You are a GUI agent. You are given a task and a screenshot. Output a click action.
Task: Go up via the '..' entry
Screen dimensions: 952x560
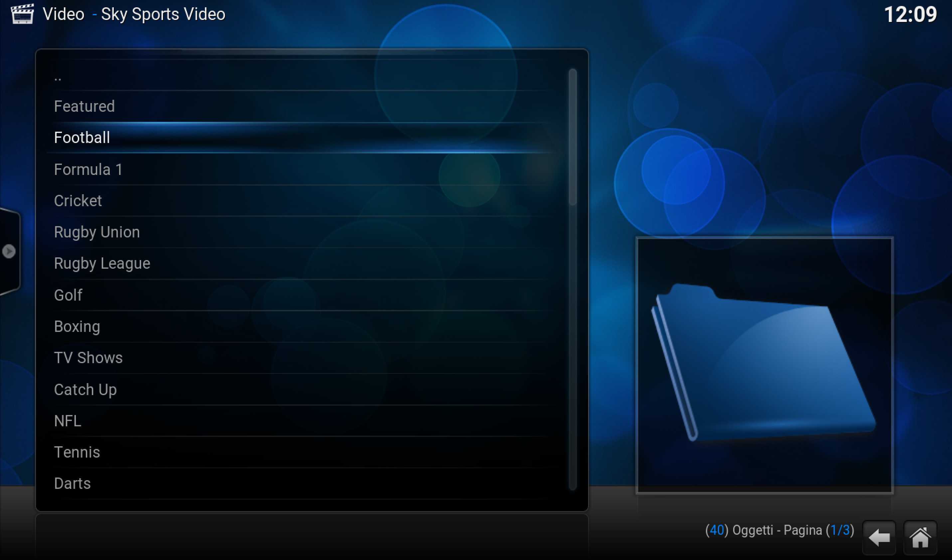point(58,77)
